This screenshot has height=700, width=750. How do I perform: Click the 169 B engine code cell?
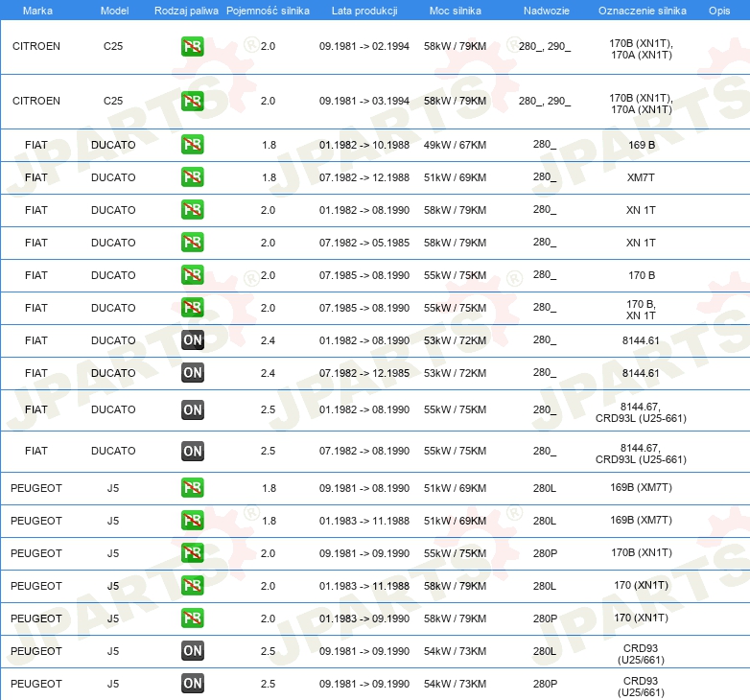point(641,145)
